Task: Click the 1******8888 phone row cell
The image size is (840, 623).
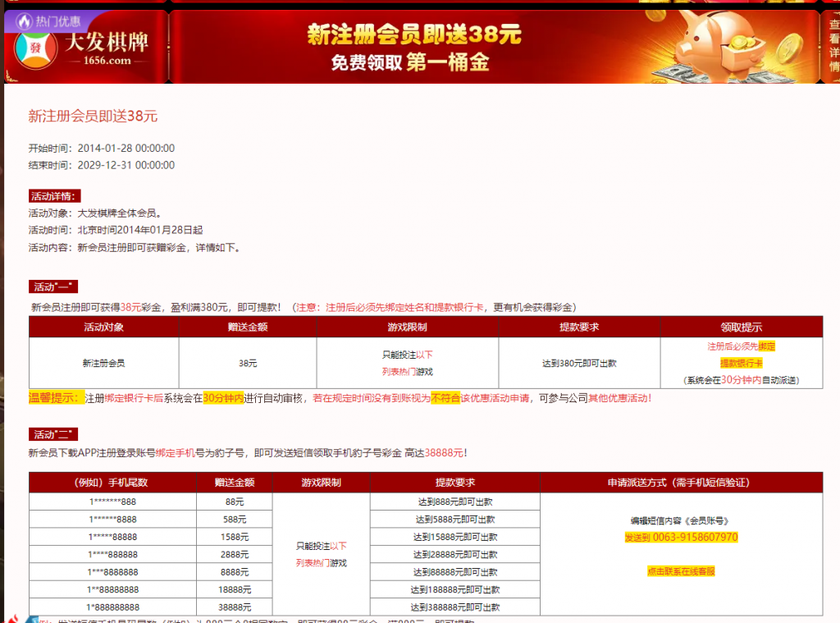Action: tap(112, 520)
